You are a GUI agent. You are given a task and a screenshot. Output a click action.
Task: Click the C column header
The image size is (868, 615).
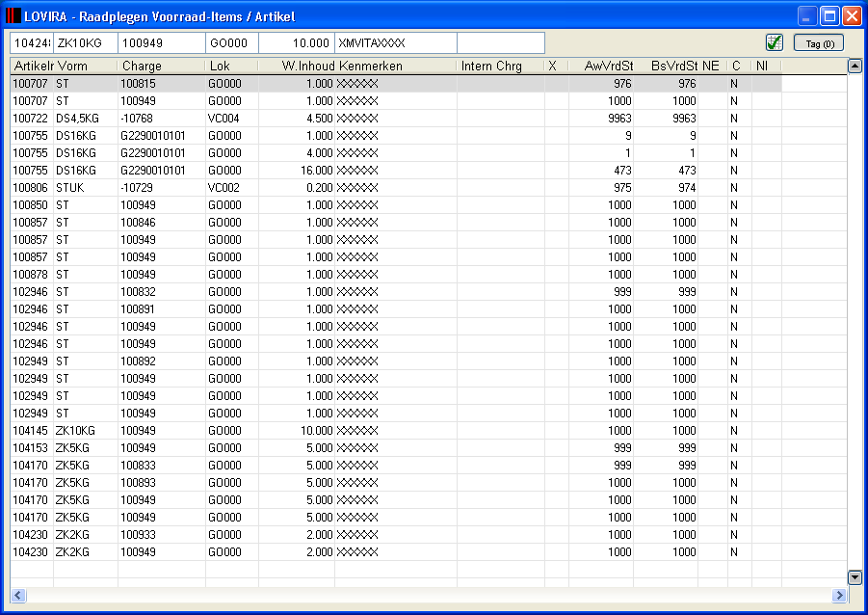pyautogui.click(x=740, y=66)
